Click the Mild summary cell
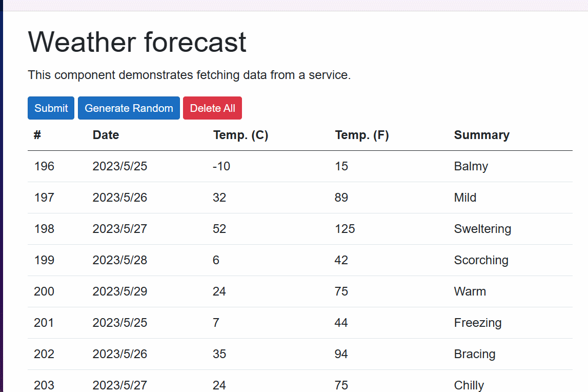Image resolution: width=588 pixels, height=392 pixels. pos(465,197)
